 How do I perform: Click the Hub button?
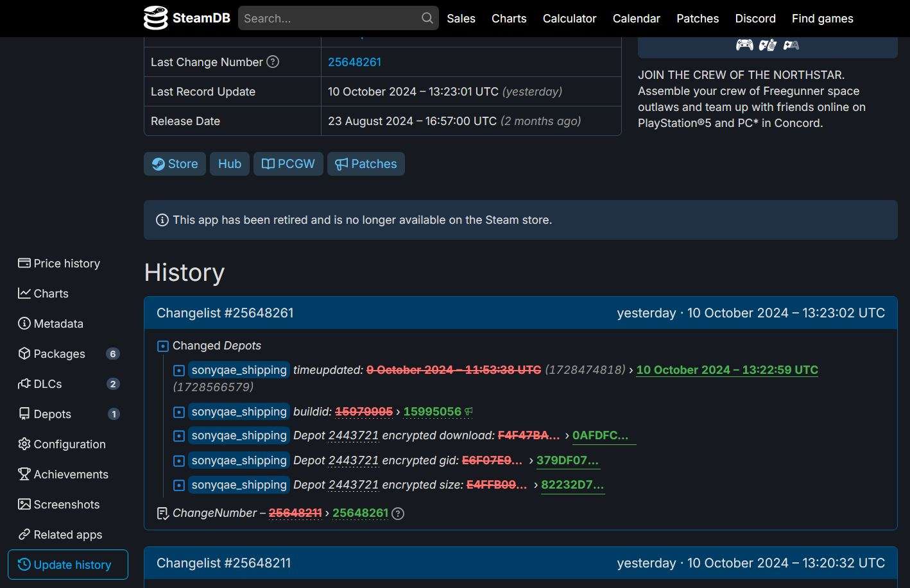[230, 164]
